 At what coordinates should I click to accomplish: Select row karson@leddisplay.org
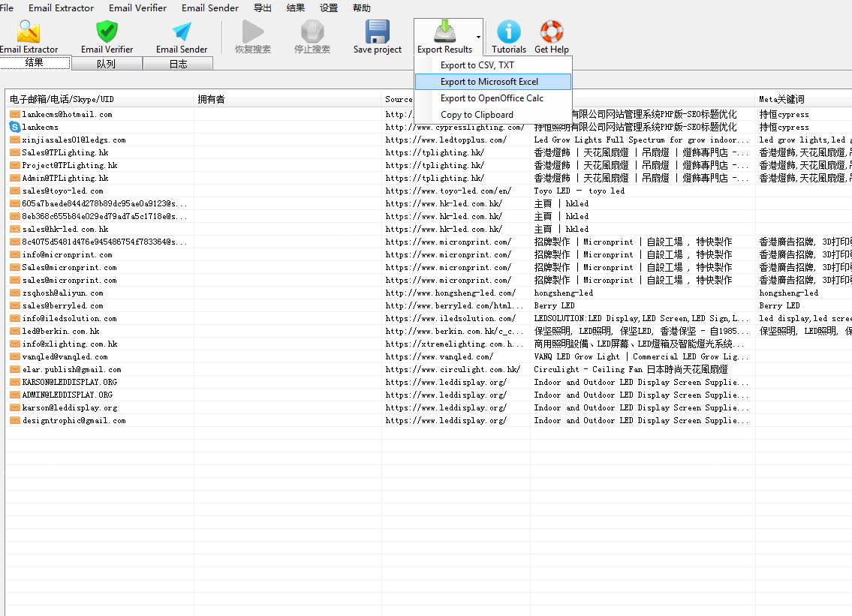point(429,408)
